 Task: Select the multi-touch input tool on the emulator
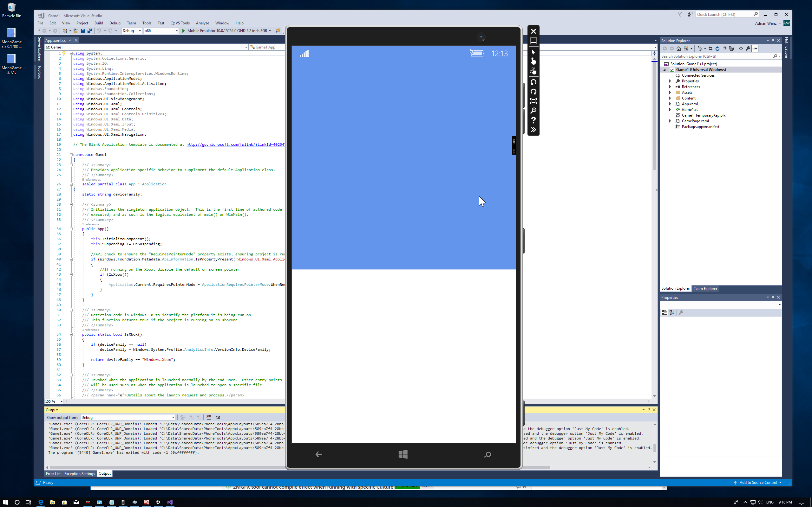coord(534,71)
